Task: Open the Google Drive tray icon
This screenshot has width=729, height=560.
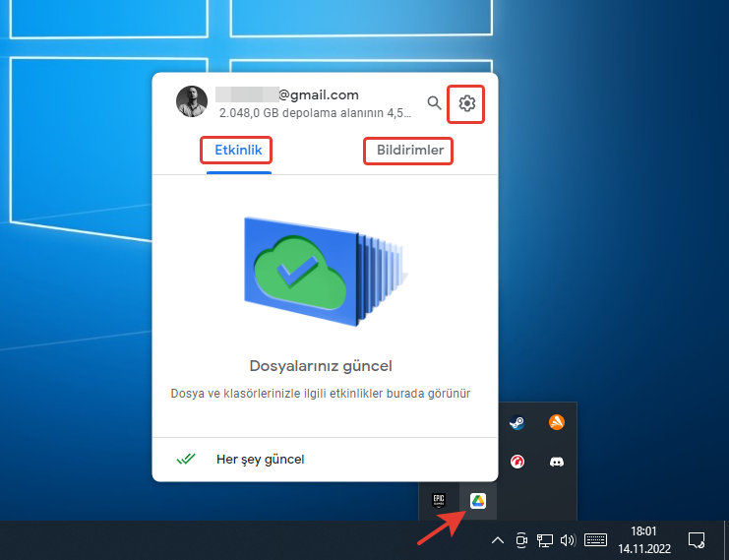Action: tap(477, 500)
